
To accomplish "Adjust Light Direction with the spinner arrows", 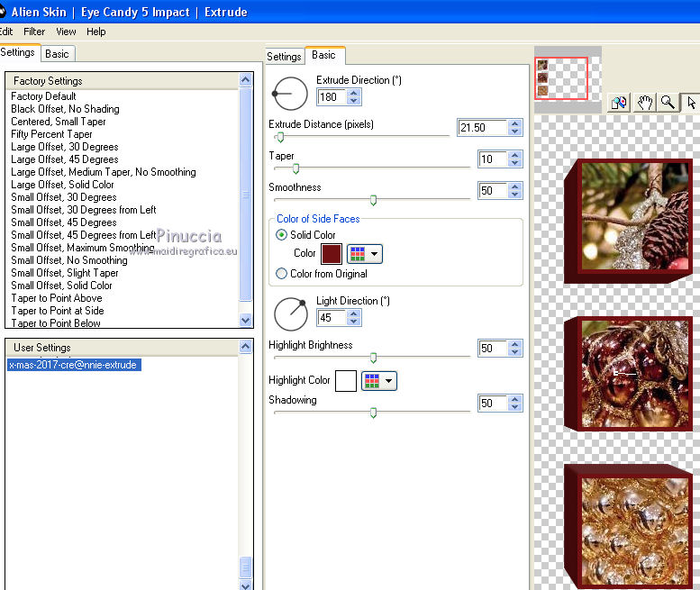I will pos(354,318).
